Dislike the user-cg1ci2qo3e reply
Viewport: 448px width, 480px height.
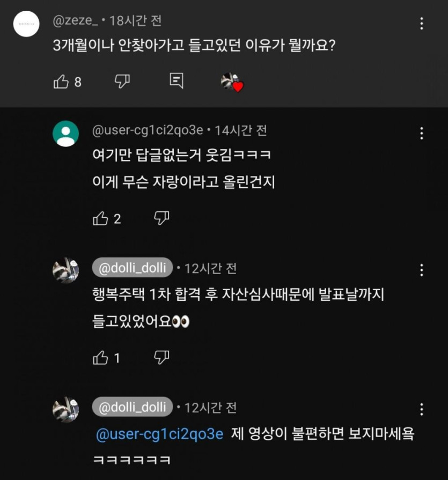pos(161,218)
